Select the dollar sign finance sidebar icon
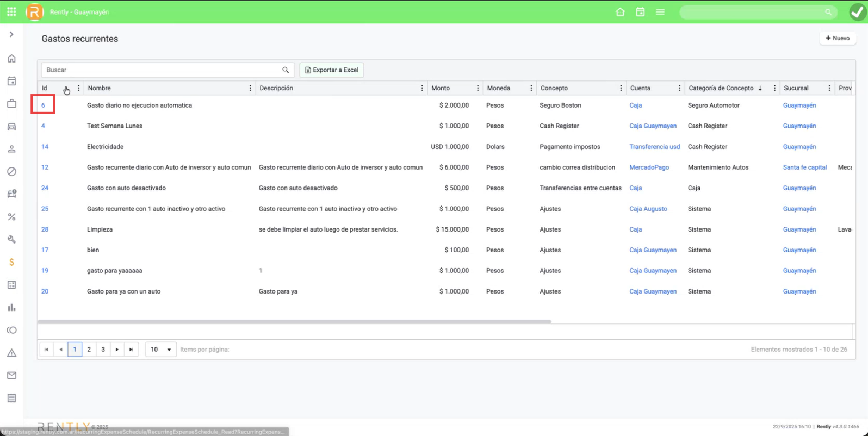 (11, 262)
